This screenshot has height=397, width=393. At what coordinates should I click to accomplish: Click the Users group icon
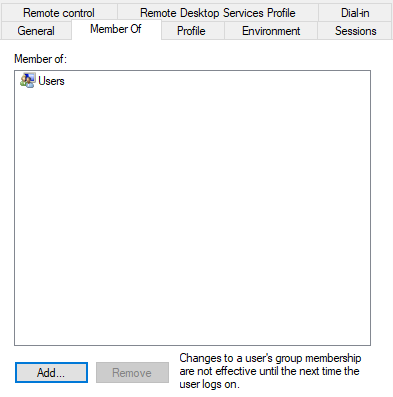pyautogui.click(x=27, y=81)
